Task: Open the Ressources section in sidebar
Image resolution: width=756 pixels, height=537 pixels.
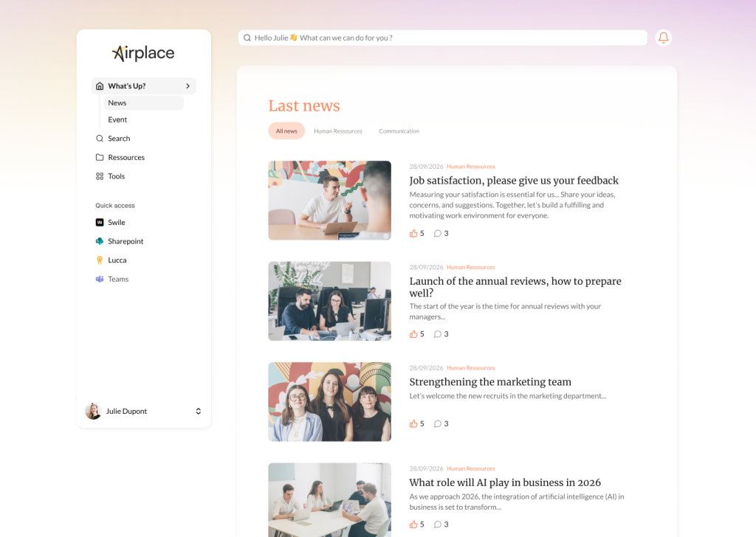Action: pos(126,157)
